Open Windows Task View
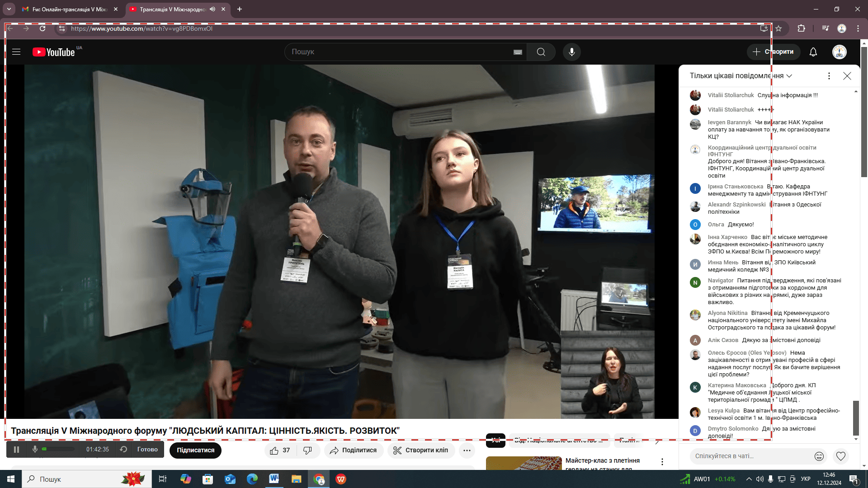 (x=163, y=479)
